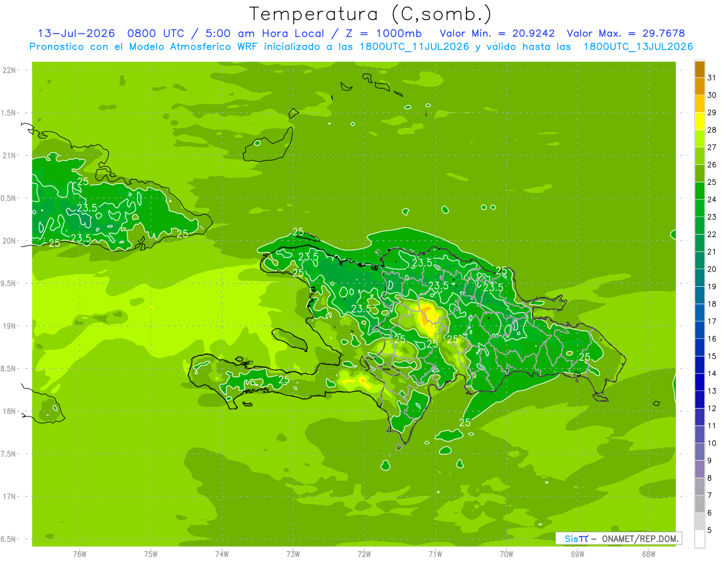Click the colorbar label '31'
The width and height of the screenshot is (728, 562).
[712, 78]
